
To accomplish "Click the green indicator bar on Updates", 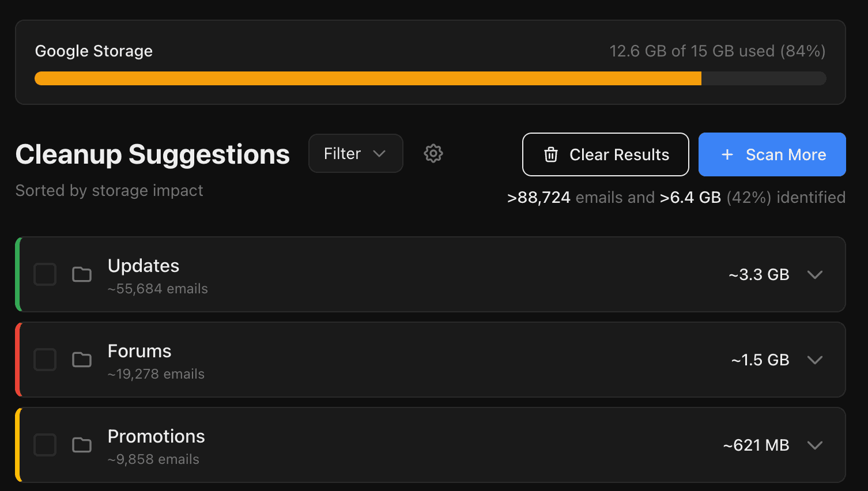I will click(17, 275).
